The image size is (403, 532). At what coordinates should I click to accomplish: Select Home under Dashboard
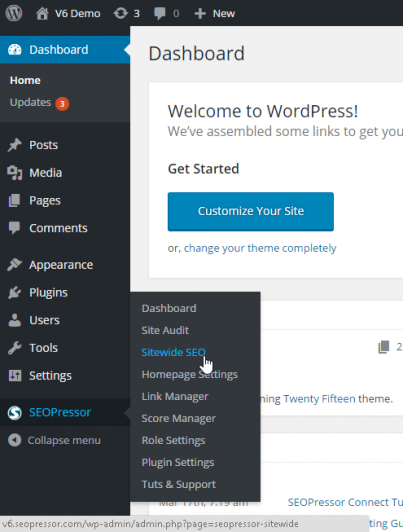(25, 80)
